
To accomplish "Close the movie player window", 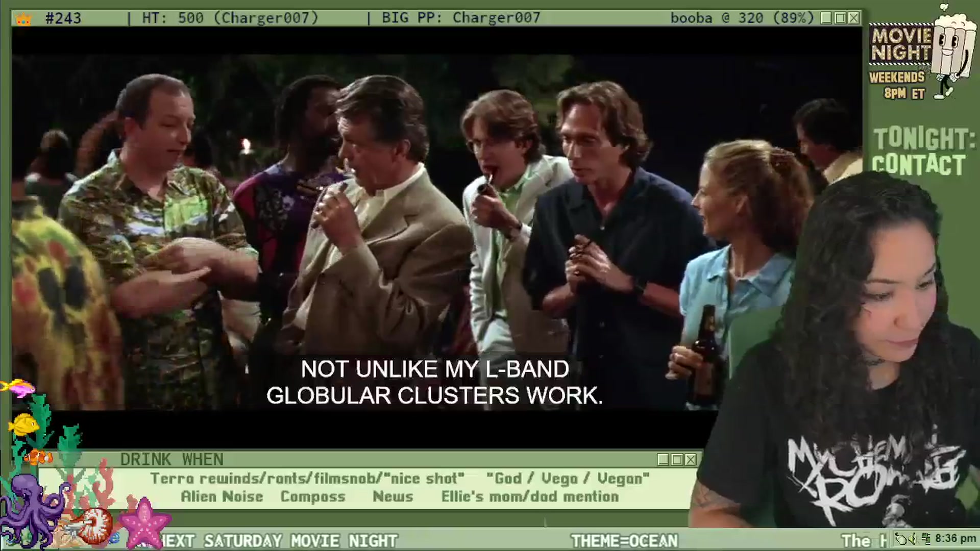I will tap(854, 18).
